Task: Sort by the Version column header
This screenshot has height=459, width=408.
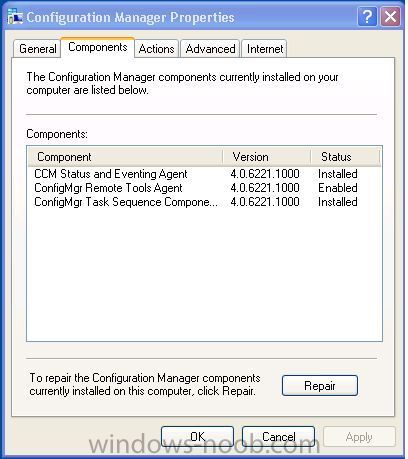Action: pos(267,157)
